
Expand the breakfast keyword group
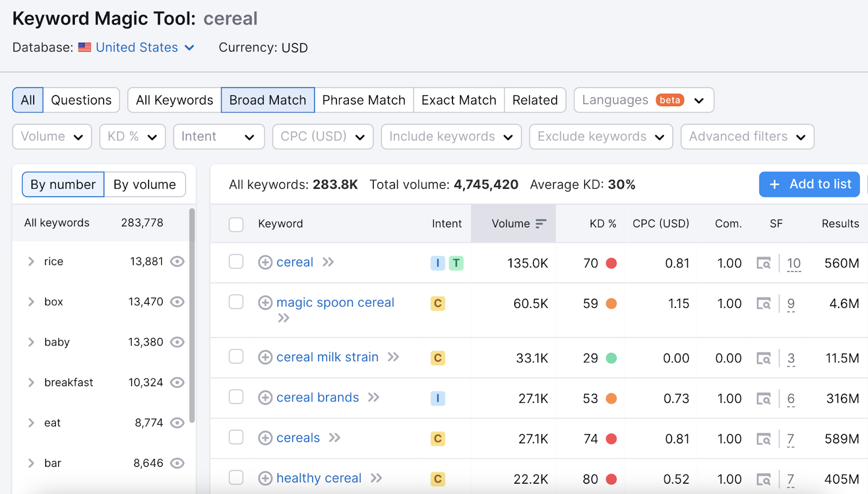click(31, 382)
